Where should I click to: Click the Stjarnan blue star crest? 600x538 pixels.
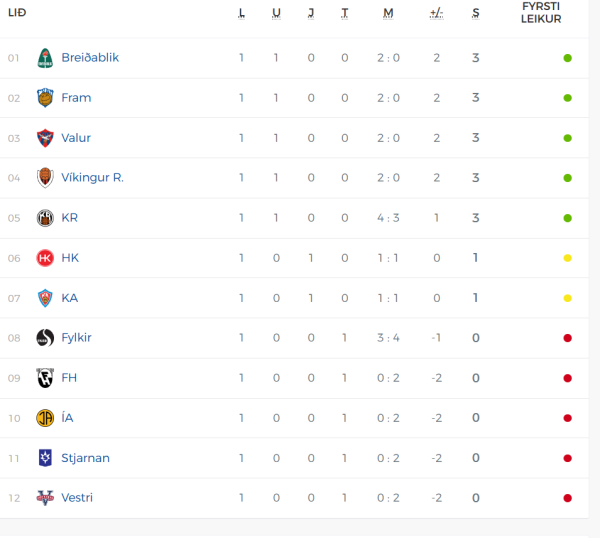45,458
